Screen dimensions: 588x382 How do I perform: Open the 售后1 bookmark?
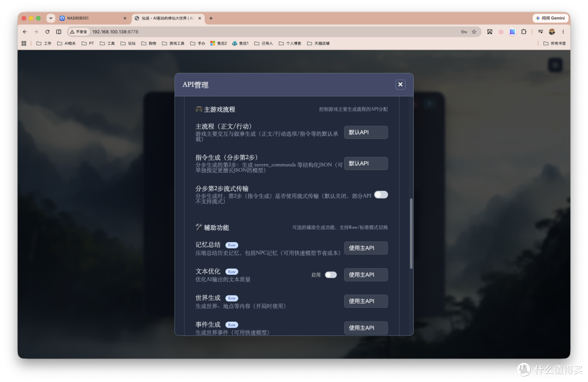(x=241, y=44)
